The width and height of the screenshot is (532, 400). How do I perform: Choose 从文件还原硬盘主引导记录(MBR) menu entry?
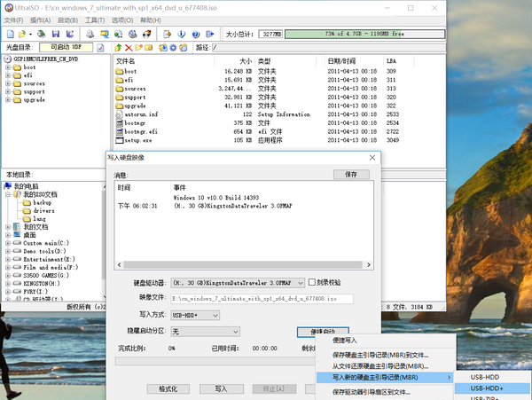coord(386,366)
